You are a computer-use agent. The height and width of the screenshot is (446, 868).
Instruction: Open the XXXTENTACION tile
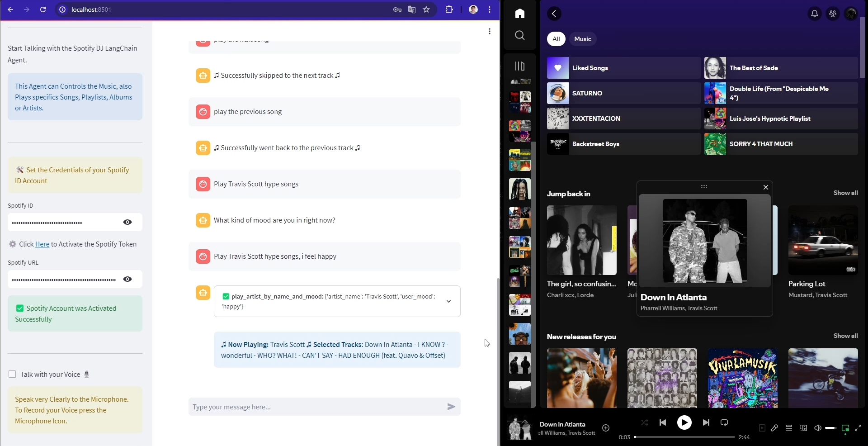pyautogui.click(x=623, y=119)
